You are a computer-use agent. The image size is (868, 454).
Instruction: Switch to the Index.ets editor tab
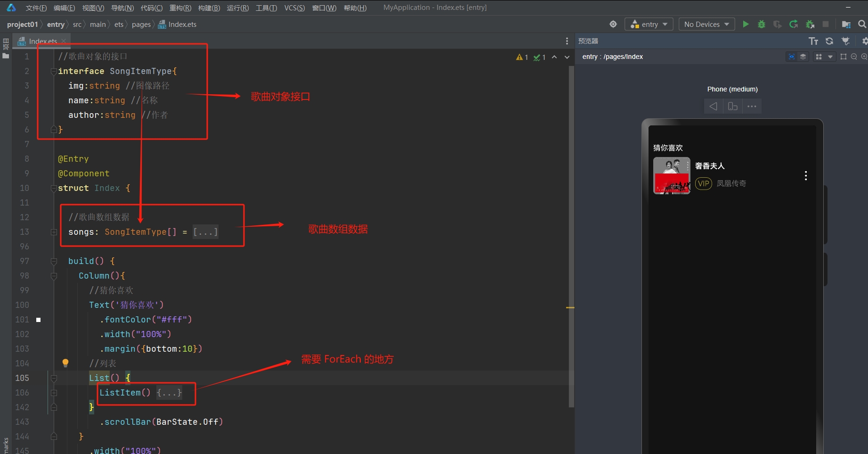click(x=42, y=41)
